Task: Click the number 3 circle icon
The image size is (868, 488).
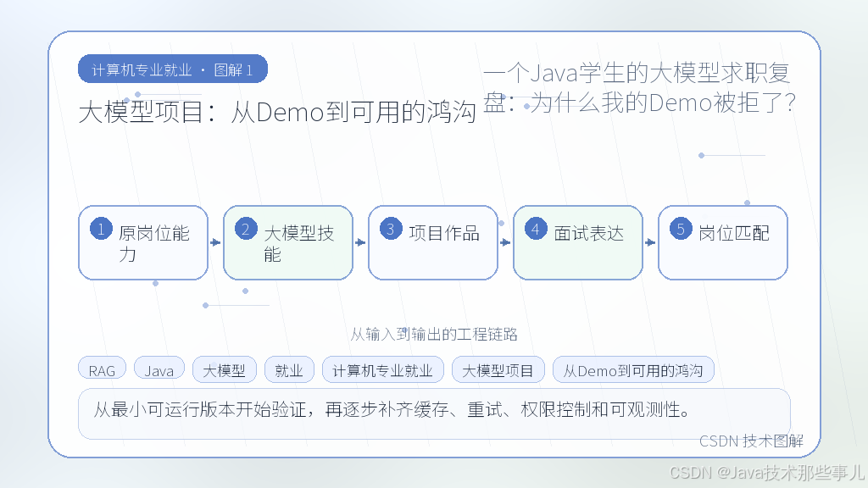Action: coord(391,229)
